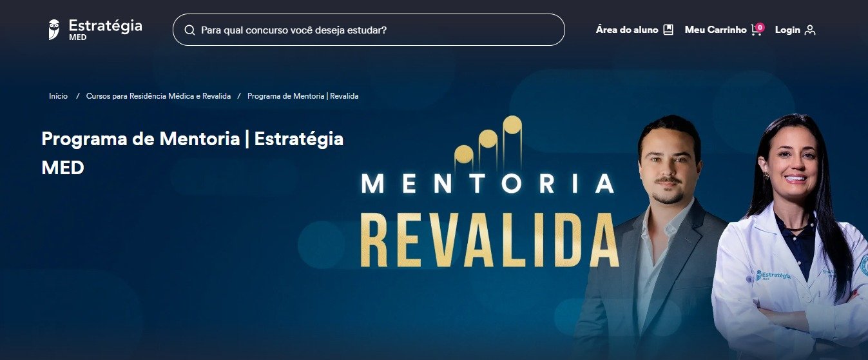Select Programa de Mentoria | Revalida breadcrumb

pyautogui.click(x=303, y=96)
